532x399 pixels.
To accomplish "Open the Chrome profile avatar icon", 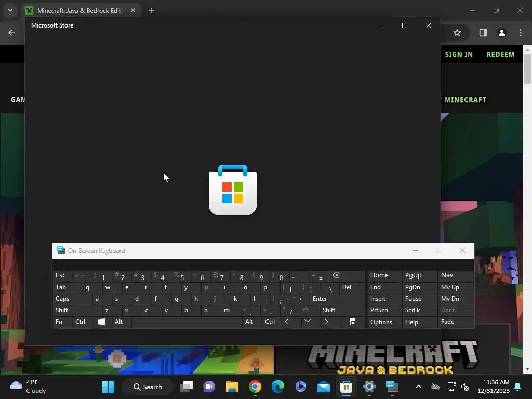I will pyautogui.click(x=502, y=33).
